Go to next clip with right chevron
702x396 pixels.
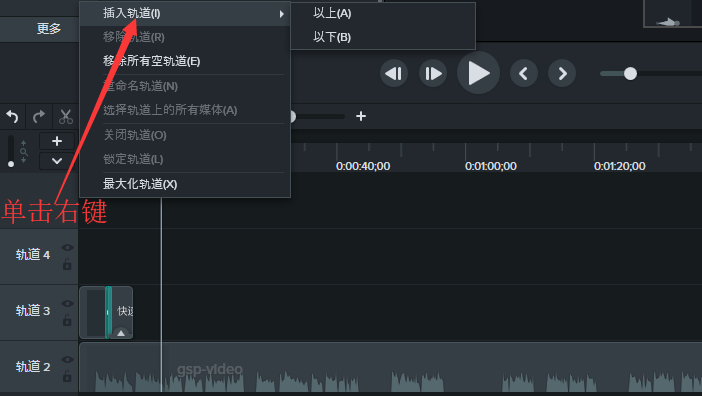point(562,73)
